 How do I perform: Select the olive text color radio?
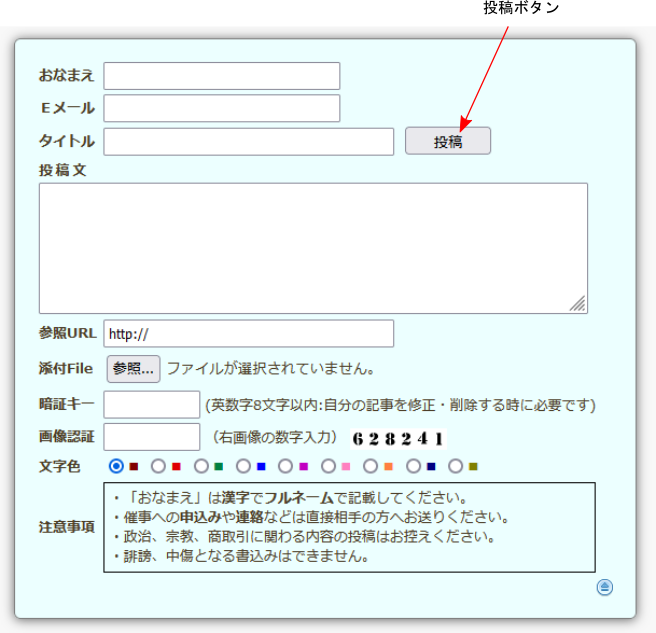(x=456, y=466)
